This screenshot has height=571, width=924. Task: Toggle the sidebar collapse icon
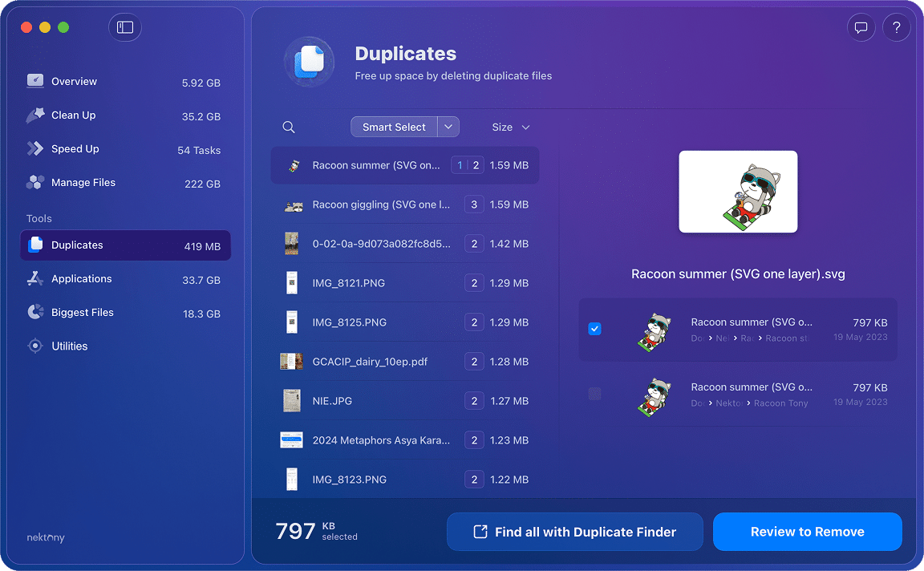[x=124, y=27]
